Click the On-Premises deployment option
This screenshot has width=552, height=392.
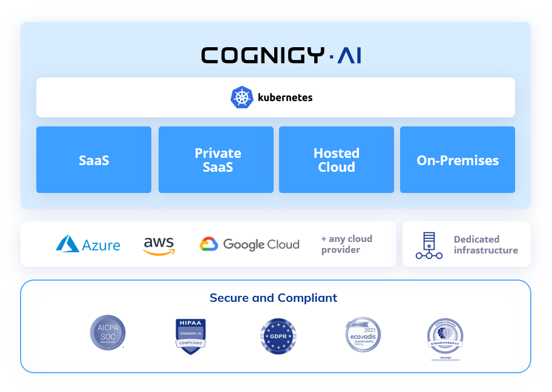tap(457, 160)
